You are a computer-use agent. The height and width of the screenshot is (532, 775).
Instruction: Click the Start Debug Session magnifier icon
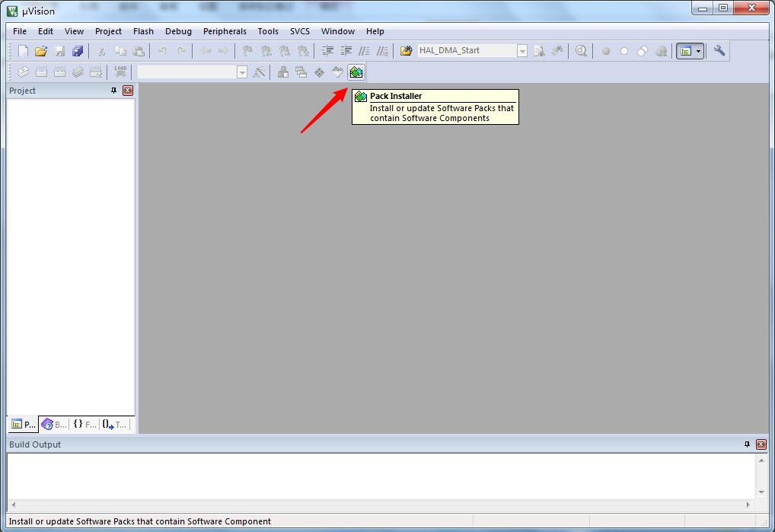click(x=581, y=51)
